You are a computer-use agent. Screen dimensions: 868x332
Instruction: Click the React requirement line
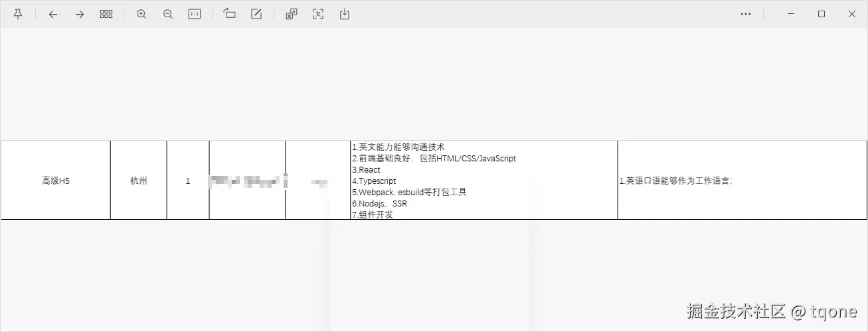[x=367, y=170]
